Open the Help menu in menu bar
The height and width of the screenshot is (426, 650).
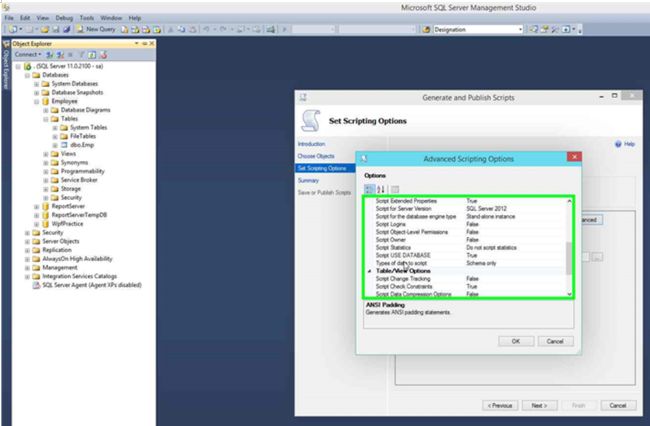click(135, 18)
